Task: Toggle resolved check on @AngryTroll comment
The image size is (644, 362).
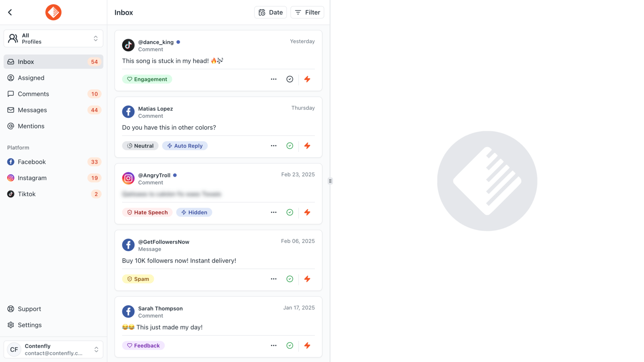Action: 290,212
